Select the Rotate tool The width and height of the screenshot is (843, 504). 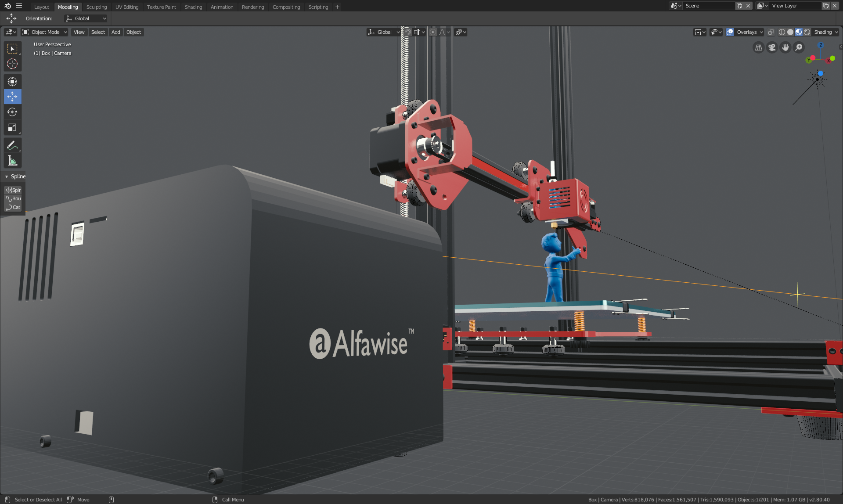click(x=12, y=112)
